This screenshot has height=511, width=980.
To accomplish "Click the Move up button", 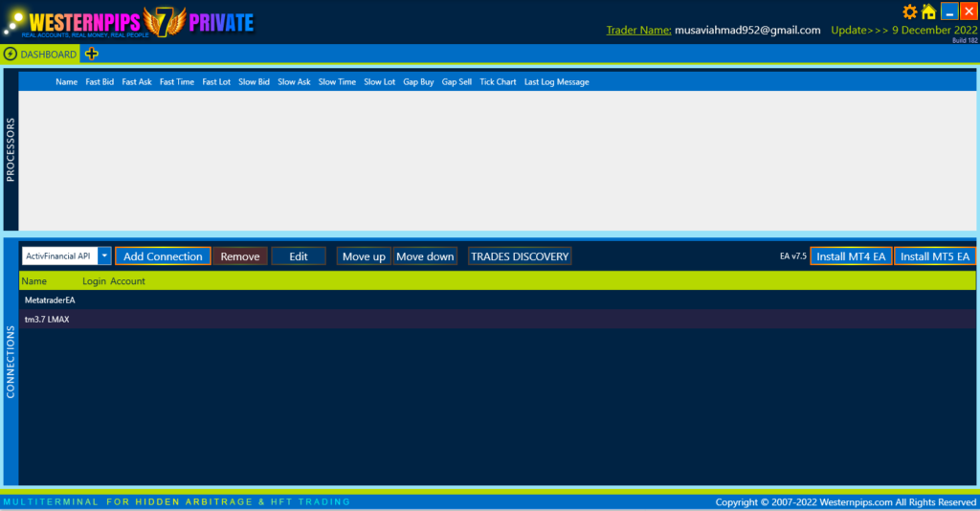I will (x=364, y=256).
